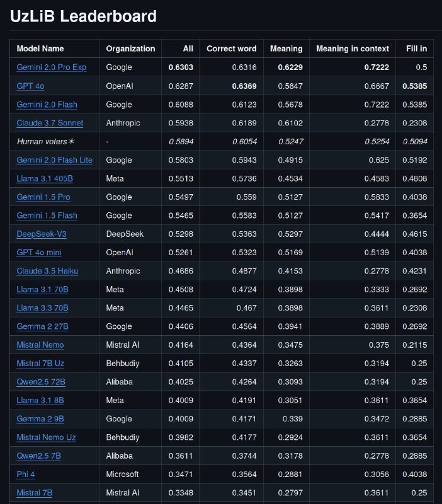Open the Gemma 2 27B link
The image size is (442, 504).
point(42,326)
